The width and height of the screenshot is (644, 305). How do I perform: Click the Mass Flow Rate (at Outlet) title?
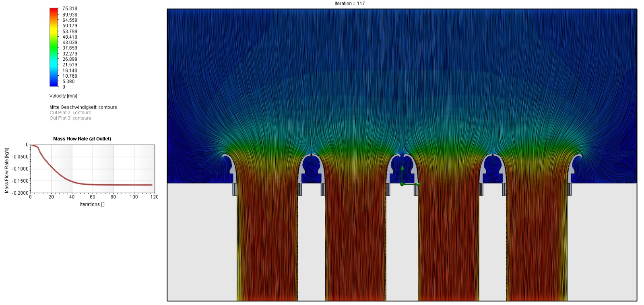[82, 139]
